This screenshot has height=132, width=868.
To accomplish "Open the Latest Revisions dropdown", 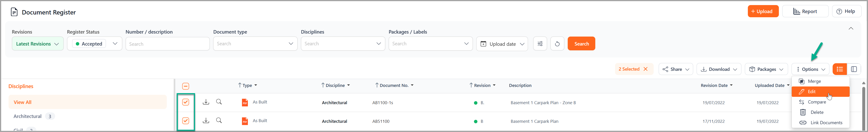I will tap(37, 44).
